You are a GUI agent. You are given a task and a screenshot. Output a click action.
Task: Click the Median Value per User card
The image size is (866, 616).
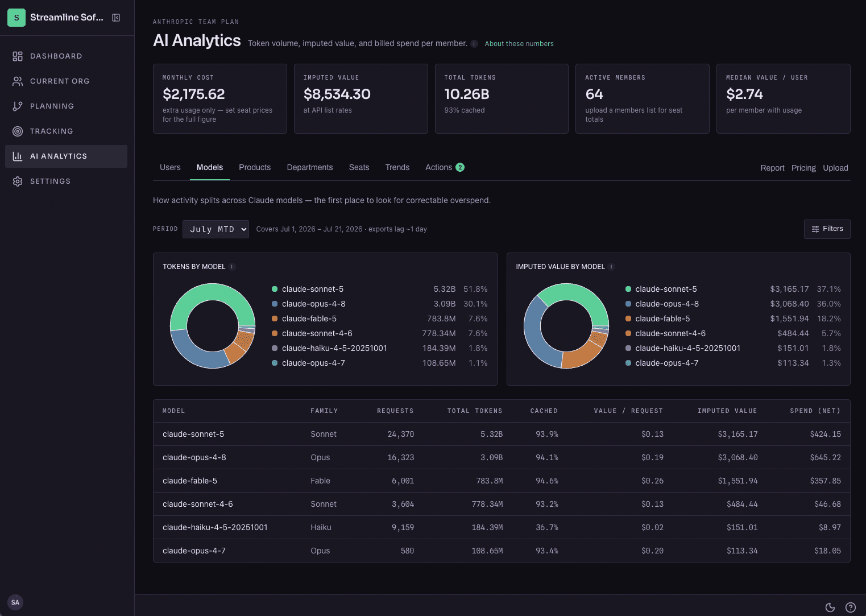tap(784, 99)
